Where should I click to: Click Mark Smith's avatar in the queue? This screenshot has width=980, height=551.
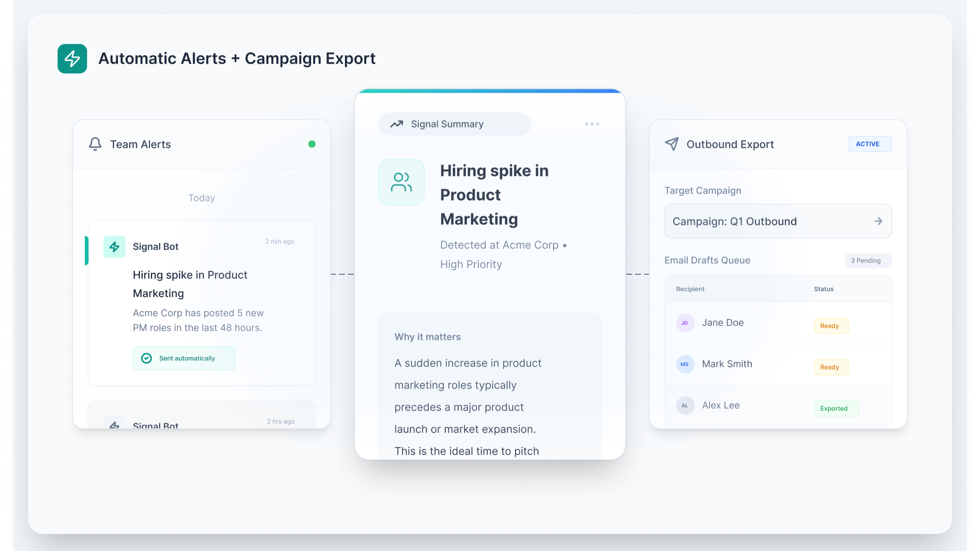(685, 364)
